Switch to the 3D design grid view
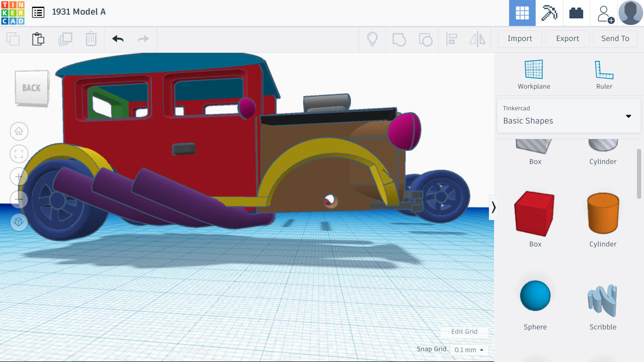Viewport: 644px width, 362px height. click(x=522, y=13)
